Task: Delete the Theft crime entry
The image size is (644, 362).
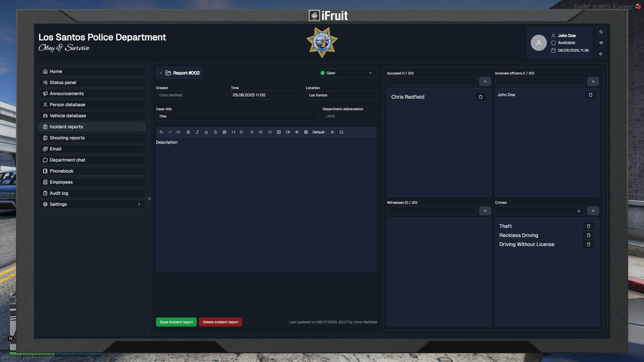Action: pos(588,226)
